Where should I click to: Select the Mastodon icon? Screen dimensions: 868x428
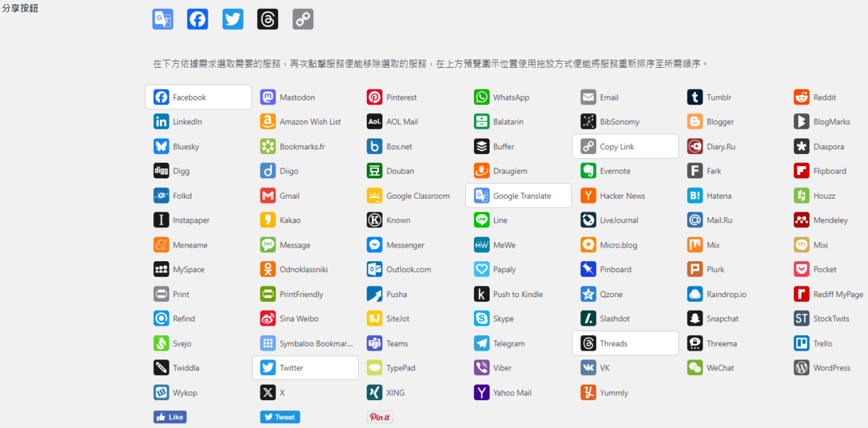pyautogui.click(x=268, y=97)
